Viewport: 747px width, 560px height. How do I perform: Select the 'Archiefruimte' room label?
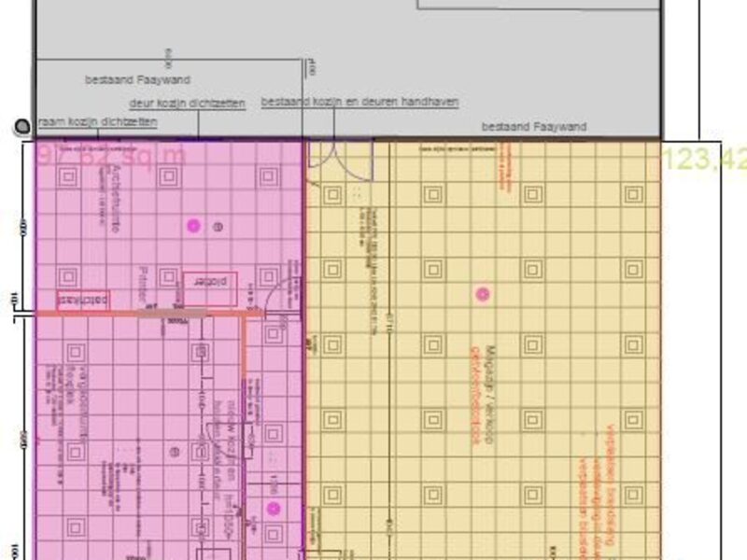[114, 199]
